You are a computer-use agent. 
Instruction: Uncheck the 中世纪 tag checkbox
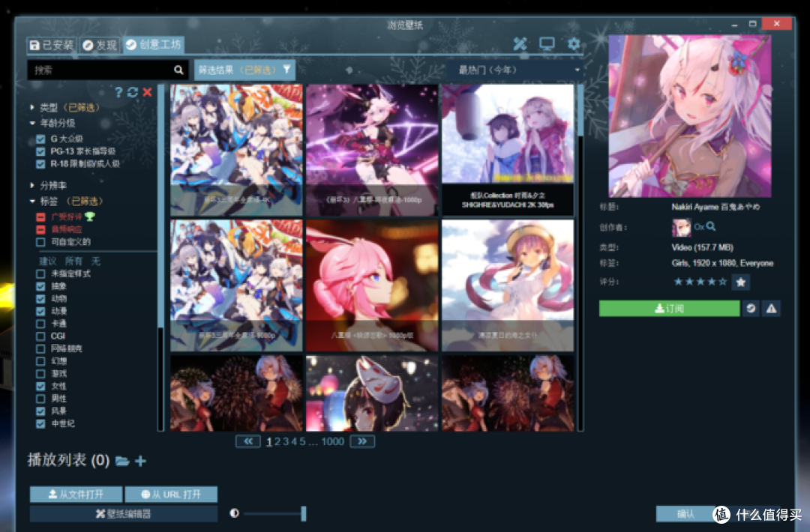pos(40,423)
